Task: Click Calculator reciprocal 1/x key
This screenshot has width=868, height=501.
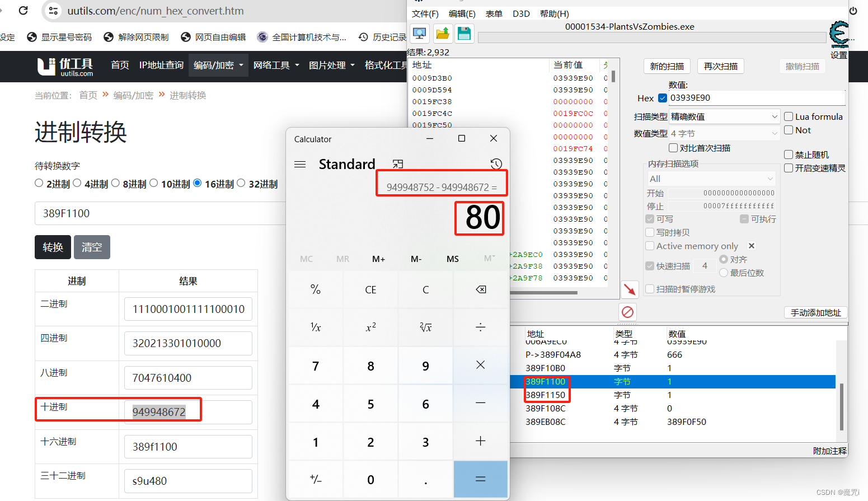Action: tap(316, 327)
